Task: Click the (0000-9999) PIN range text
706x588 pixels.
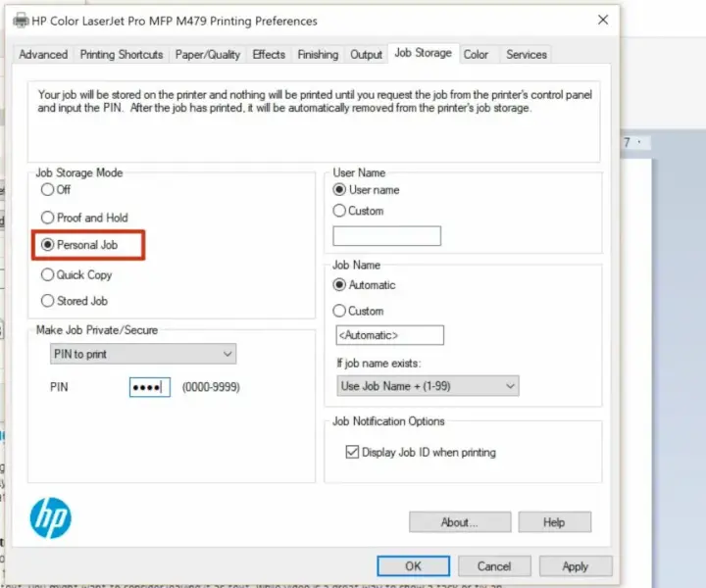Action: point(211,387)
